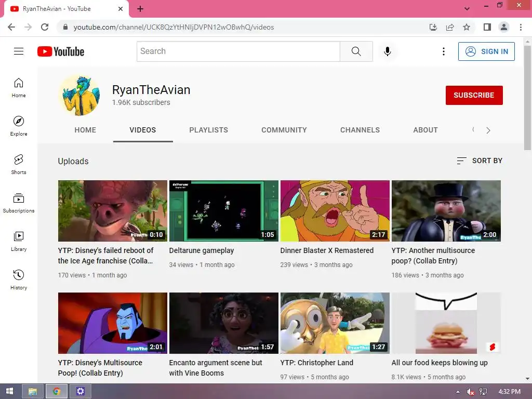Screen dimensions: 532x399
Task: Open the YouTube hamburger guide menu
Action: click(x=19, y=51)
